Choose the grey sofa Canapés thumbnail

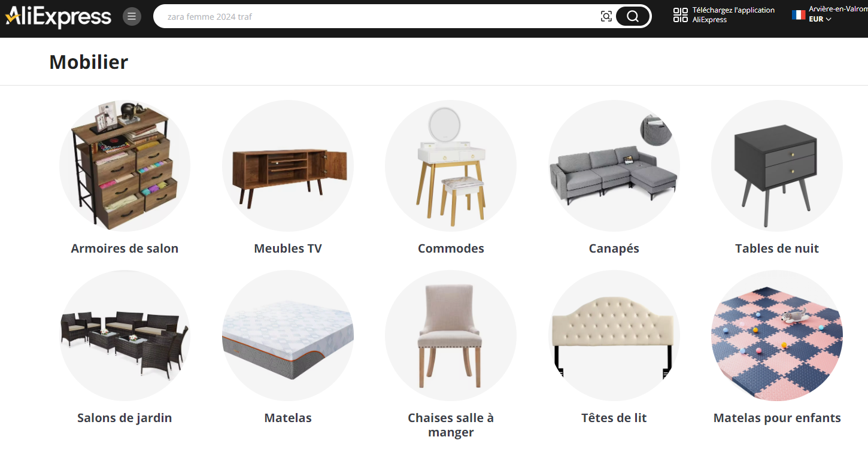tap(614, 166)
